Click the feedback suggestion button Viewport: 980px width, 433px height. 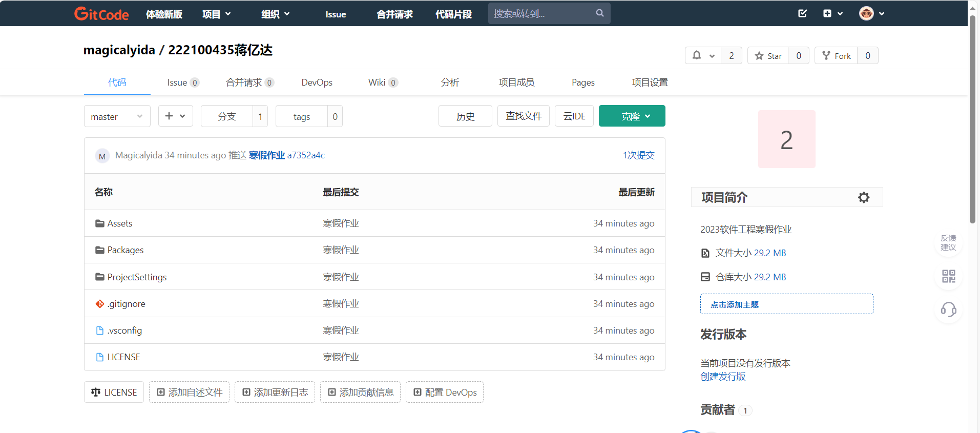click(x=948, y=242)
